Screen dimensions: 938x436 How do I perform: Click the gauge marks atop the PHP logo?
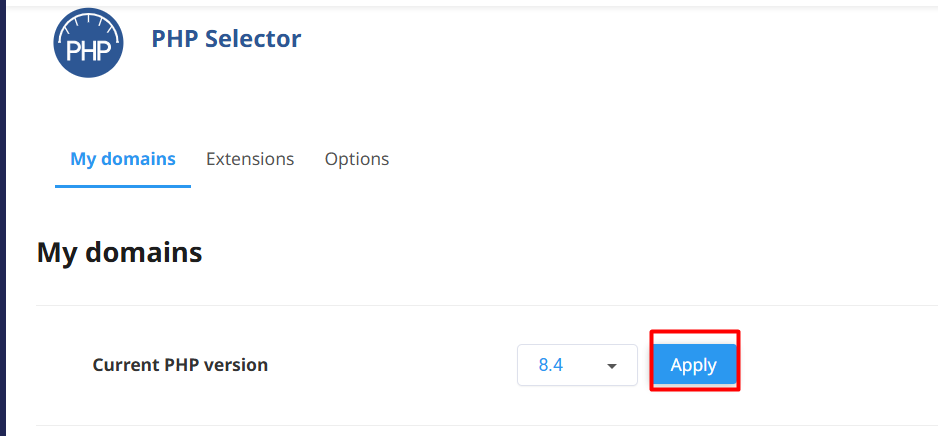coord(88,22)
